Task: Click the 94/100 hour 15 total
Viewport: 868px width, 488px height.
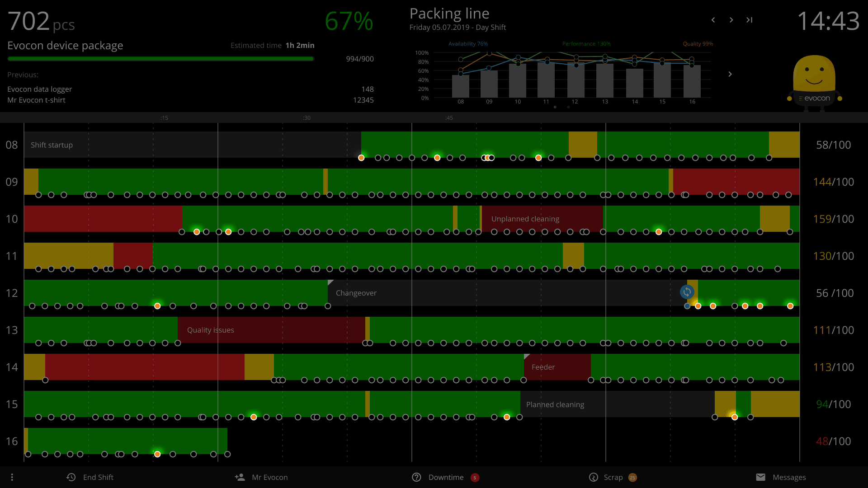Action: 833,404
